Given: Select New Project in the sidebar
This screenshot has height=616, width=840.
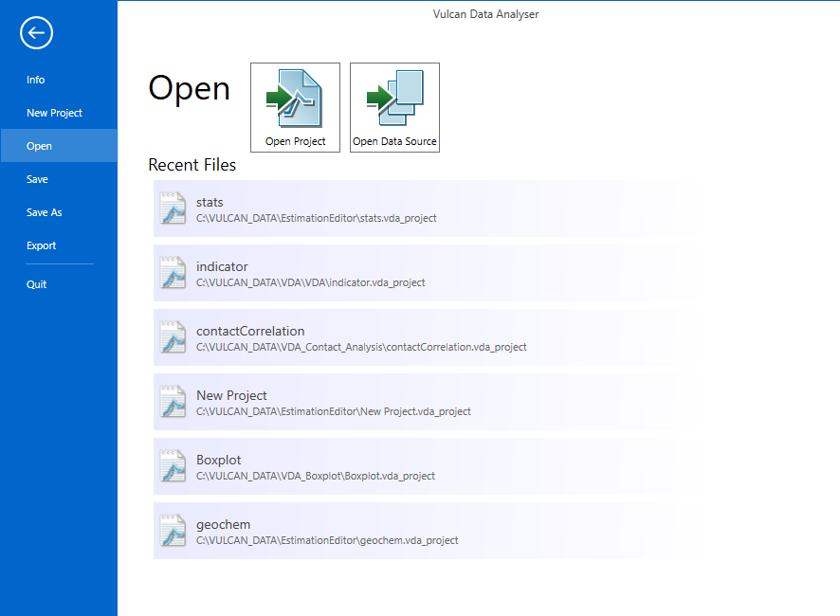Looking at the screenshot, I should [59, 113].
